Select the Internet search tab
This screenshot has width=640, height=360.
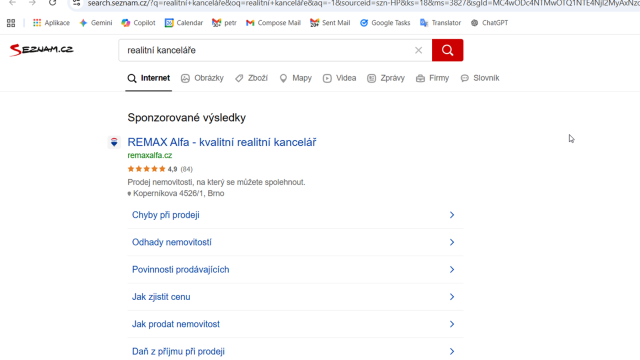point(149,78)
